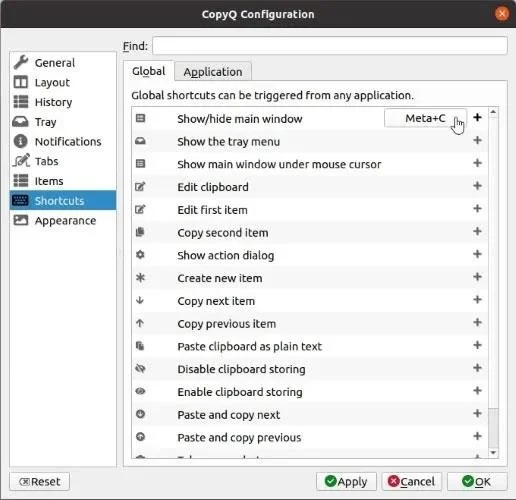516x500 pixels.
Task: Click the Meta+C shortcut button
Action: pyautogui.click(x=425, y=118)
